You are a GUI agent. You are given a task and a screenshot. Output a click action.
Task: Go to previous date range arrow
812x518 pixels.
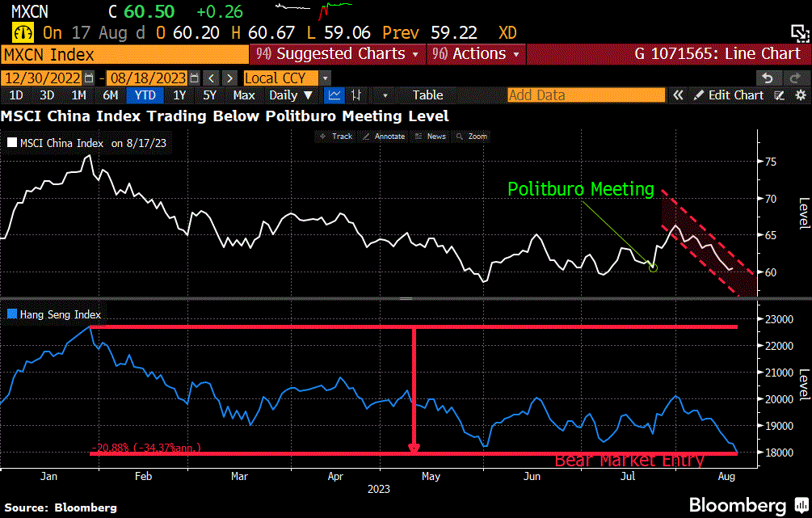click(212, 78)
